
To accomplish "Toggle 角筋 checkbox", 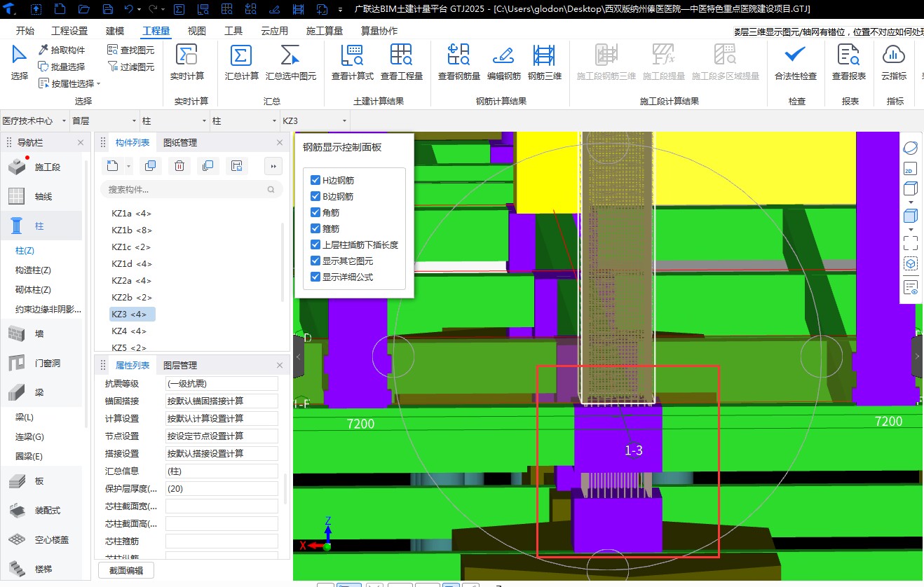I will (315, 212).
